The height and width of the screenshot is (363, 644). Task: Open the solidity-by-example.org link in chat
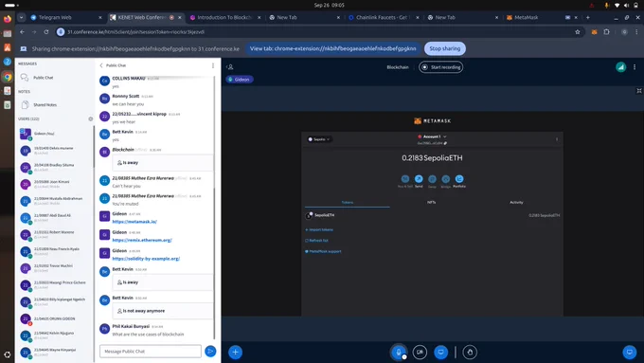(x=146, y=259)
